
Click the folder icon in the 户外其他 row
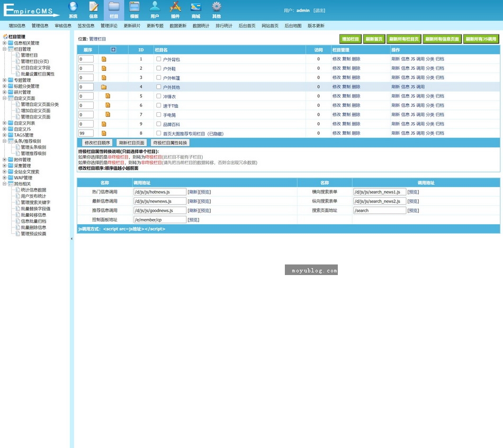[104, 87]
